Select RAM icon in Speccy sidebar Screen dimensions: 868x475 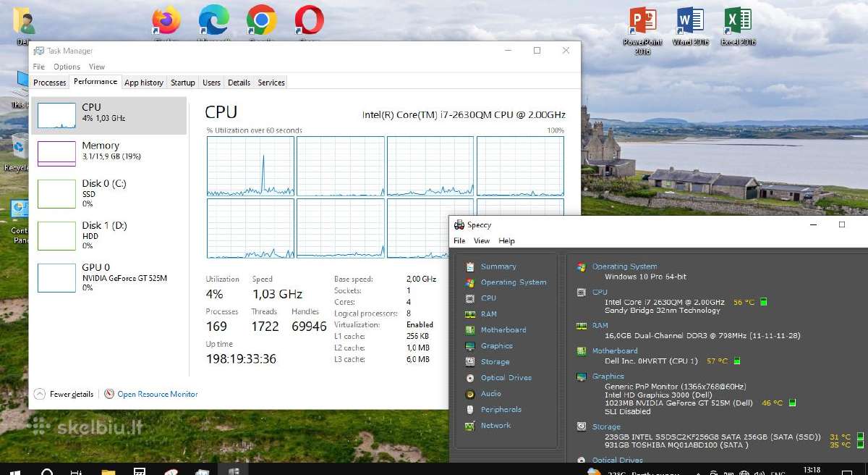point(470,314)
